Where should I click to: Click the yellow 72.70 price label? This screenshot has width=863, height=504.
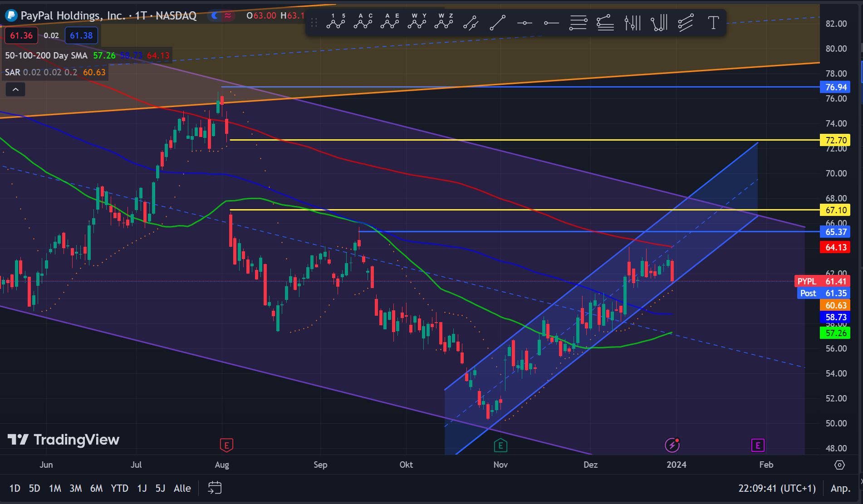[x=835, y=140]
